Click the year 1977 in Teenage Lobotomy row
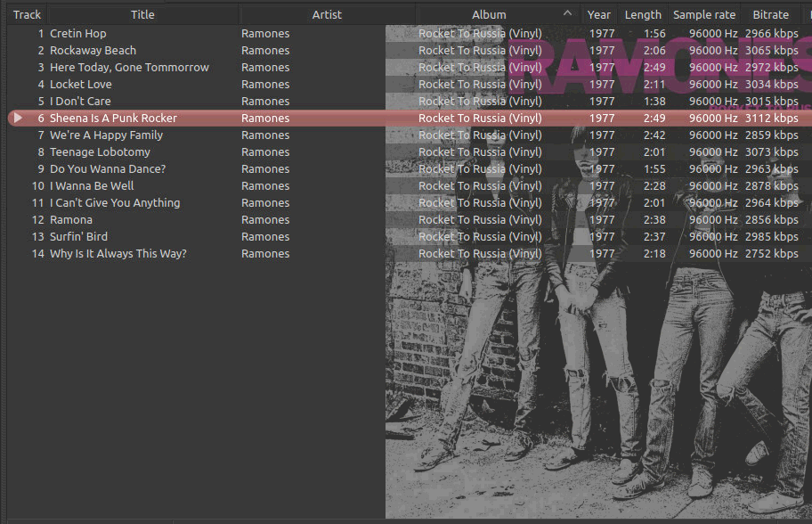 (x=602, y=152)
